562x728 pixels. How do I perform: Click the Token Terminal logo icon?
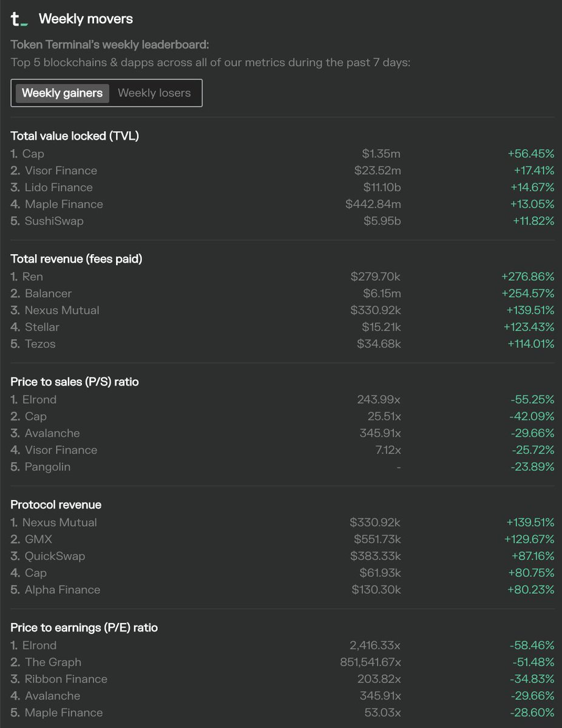19,19
